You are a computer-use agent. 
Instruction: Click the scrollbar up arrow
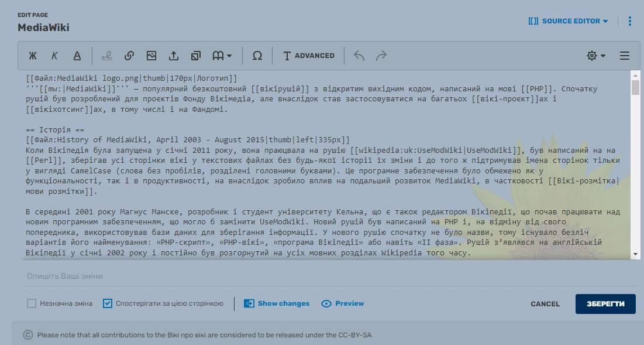635,76
